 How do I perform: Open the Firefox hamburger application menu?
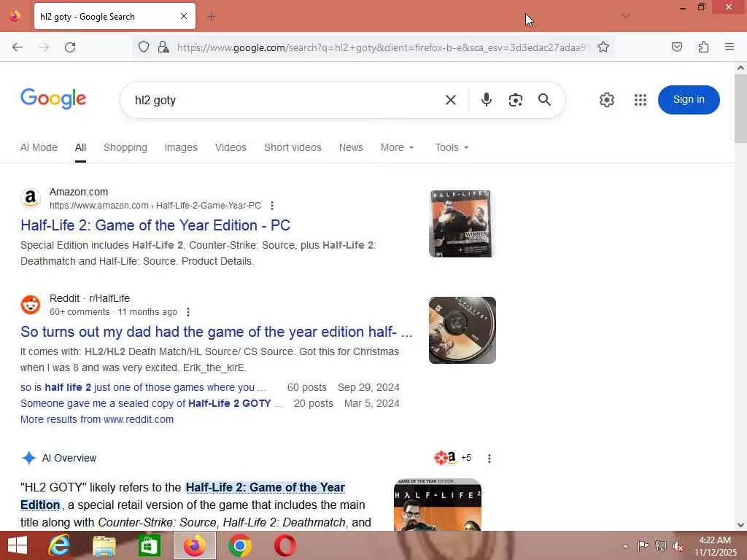[x=729, y=47]
